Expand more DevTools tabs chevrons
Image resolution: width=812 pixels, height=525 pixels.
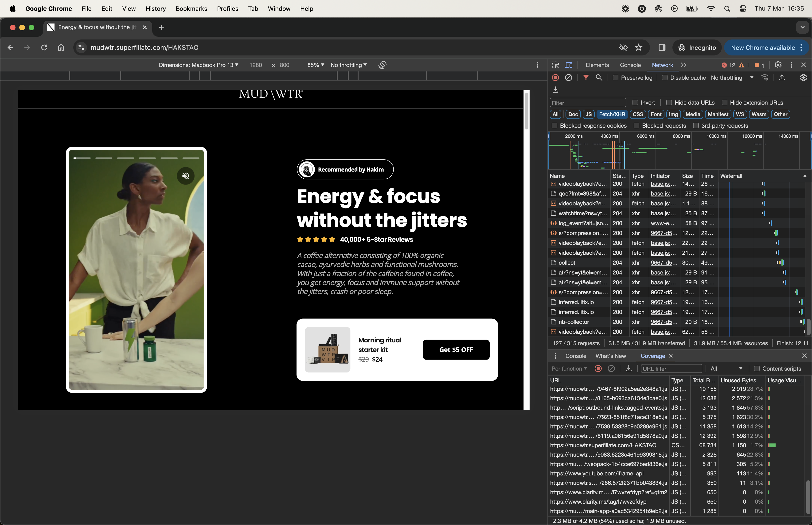[x=683, y=65]
